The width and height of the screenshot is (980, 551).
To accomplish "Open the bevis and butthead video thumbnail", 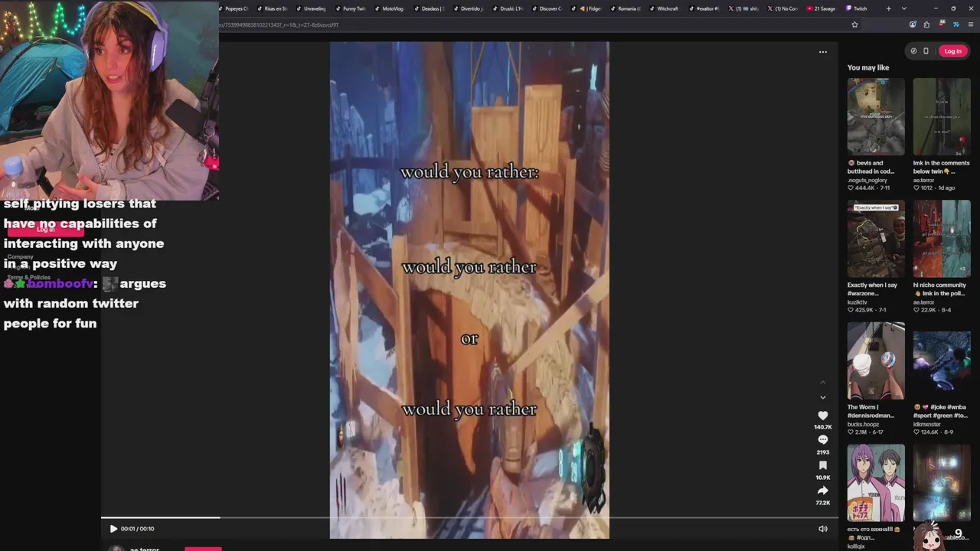I will click(x=876, y=117).
